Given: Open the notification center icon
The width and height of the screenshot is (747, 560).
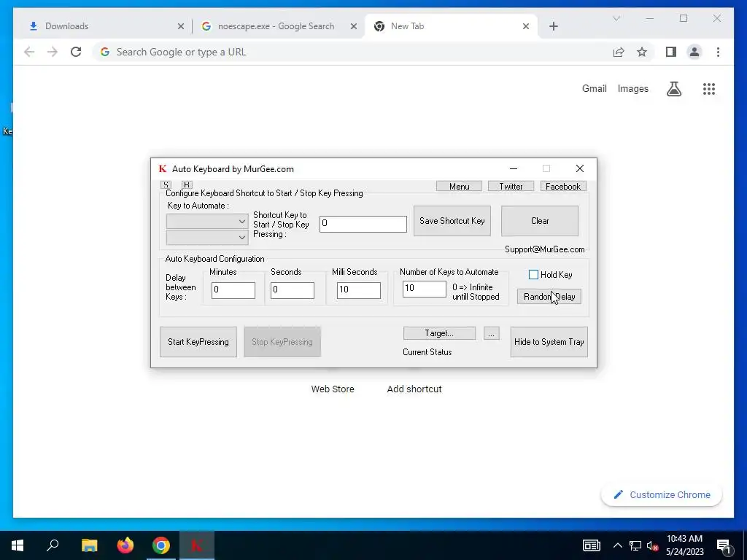Looking at the screenshot, I should coord(724,545).
